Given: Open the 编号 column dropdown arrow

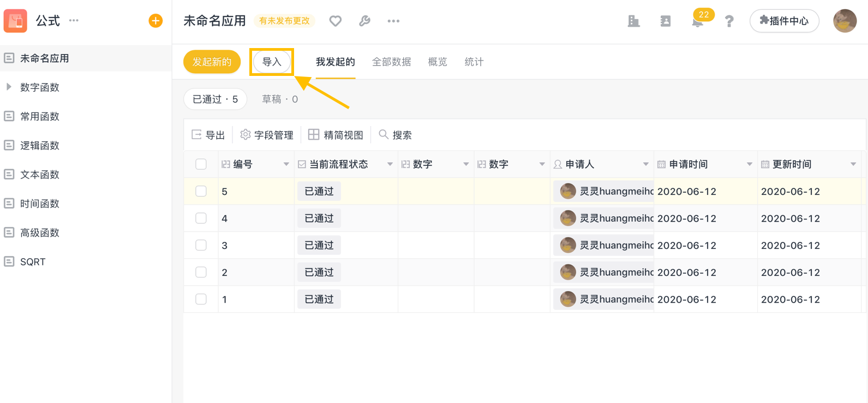Looking at the screenshot, I should click(286, 164).
